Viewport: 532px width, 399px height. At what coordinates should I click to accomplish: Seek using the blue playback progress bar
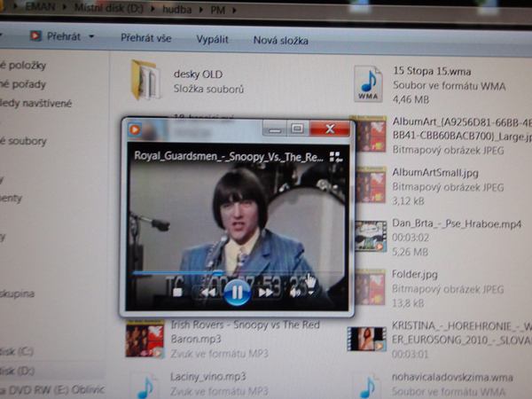[x=238, y=272]
